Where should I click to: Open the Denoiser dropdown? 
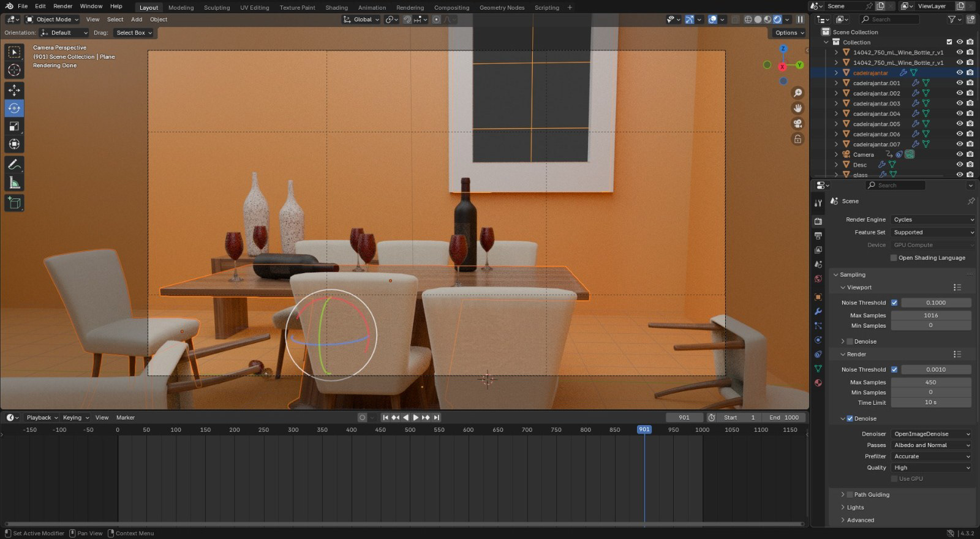(x=931, y=434)
